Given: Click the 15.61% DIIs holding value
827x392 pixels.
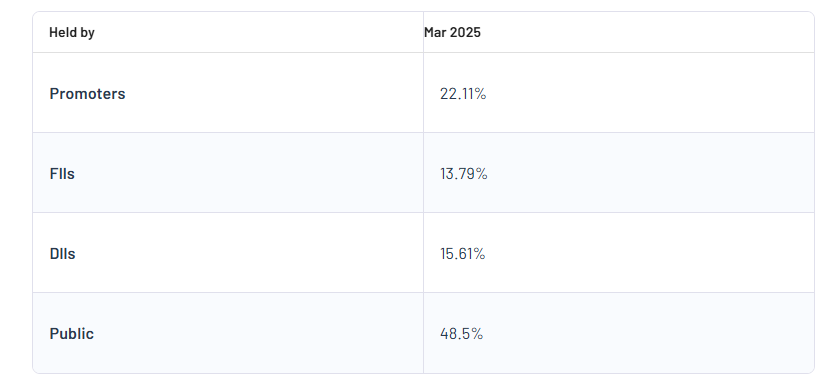Looking at the screenshot, I should coord(463,254).
